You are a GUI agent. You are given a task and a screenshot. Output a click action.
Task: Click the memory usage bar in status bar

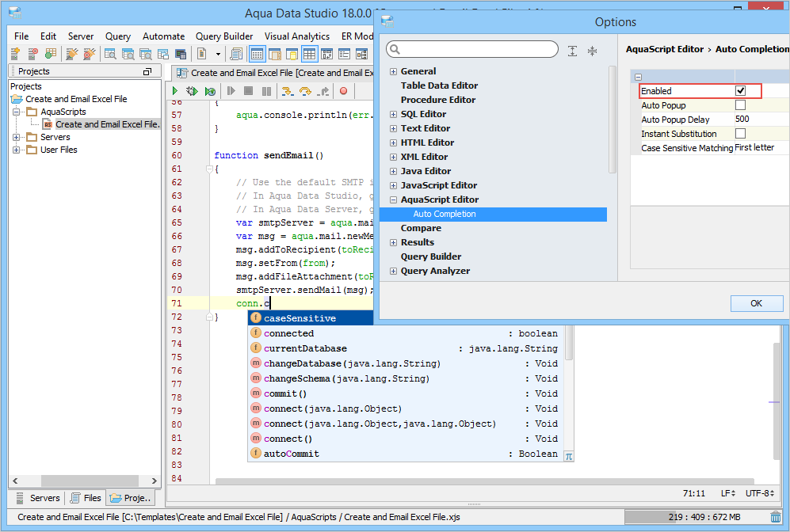tap(695, 517)
